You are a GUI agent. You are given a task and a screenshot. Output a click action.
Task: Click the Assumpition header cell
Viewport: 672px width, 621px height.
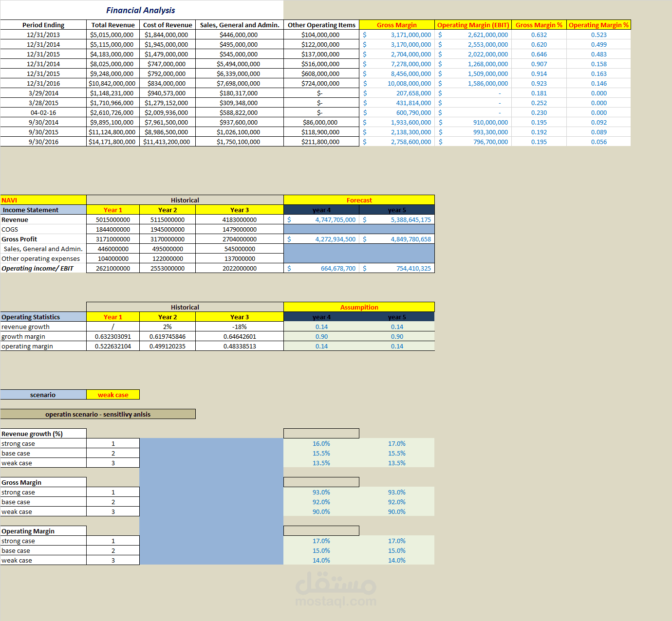pos(359,307)
